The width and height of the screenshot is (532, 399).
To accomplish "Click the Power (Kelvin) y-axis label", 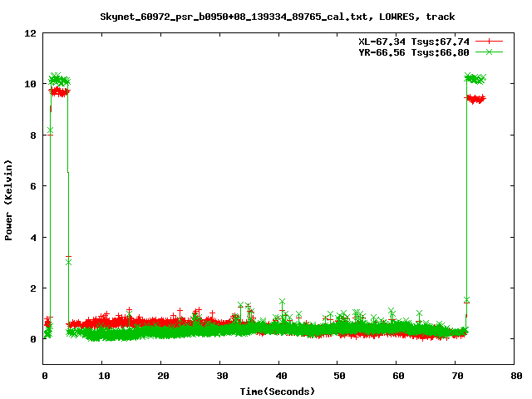I will [x=9, y=199].
